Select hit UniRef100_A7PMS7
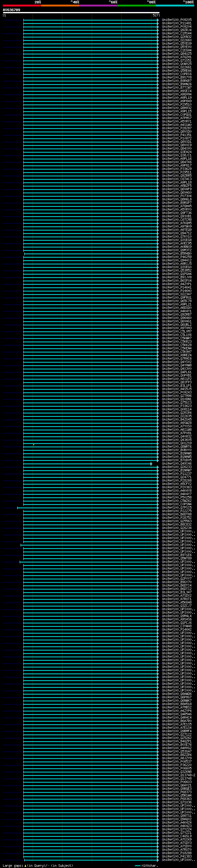 [176, 118]
